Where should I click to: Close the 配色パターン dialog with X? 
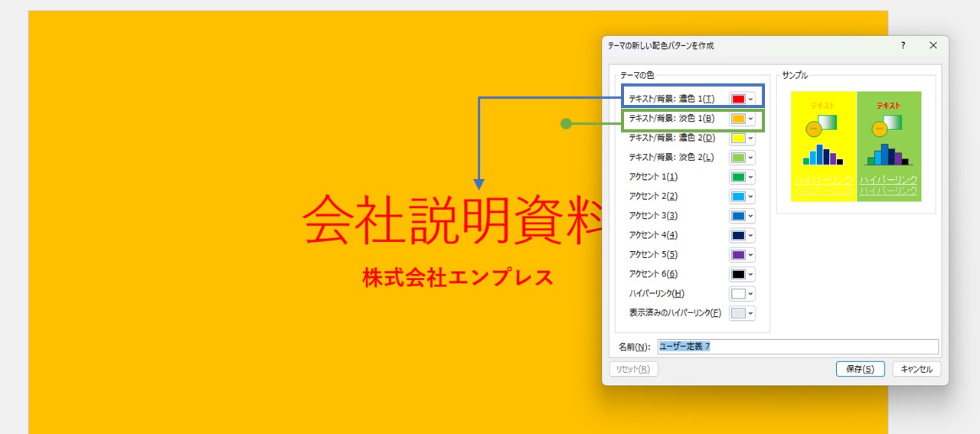(x=933, y=46)
